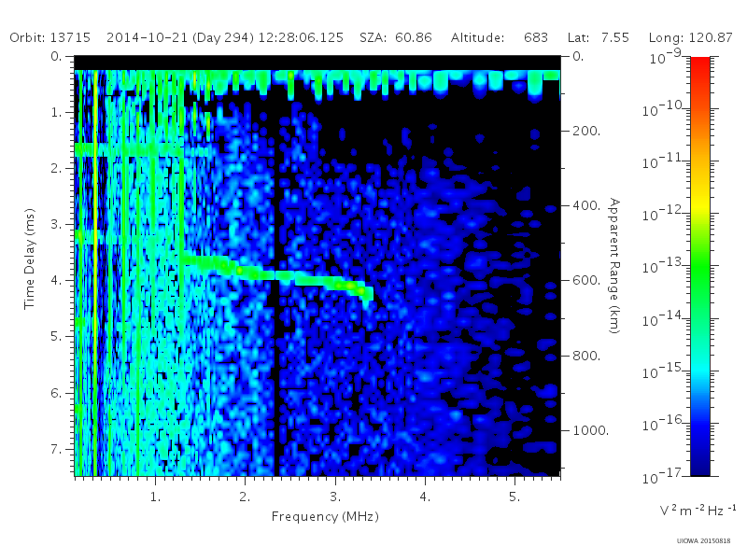This screenshot has width=747, height=560.
Task: Click the '200.' apparent range tick label
Action: (586, 131)
